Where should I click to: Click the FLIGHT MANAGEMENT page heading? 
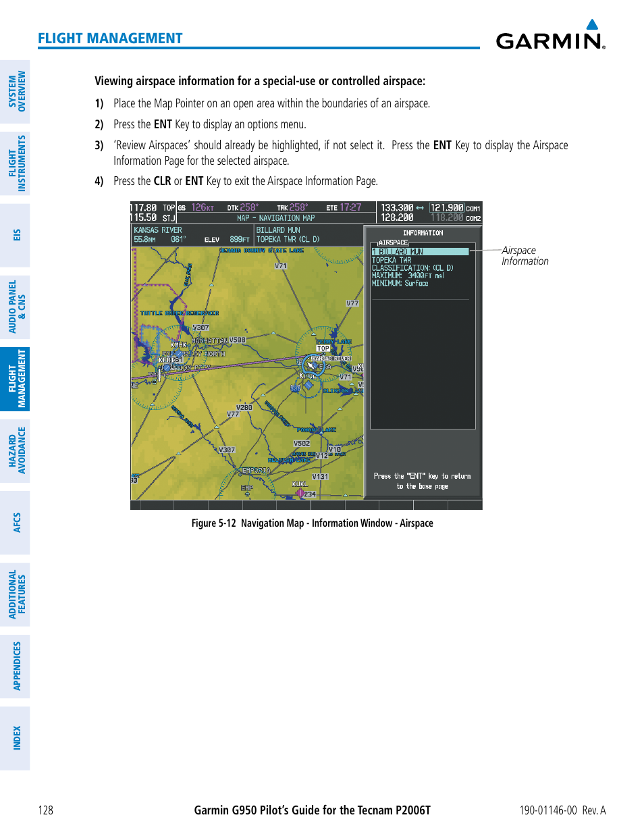tap(110, 38)
